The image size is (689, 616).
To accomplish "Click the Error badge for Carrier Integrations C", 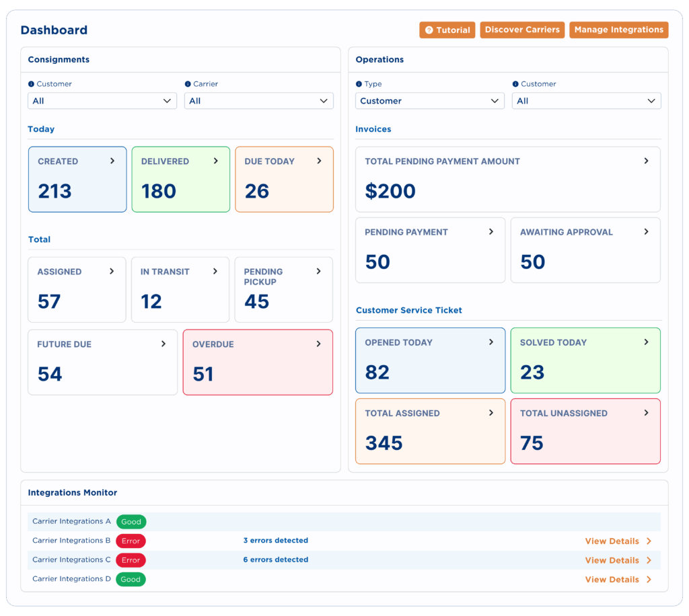I will click(x=131, y=560).
